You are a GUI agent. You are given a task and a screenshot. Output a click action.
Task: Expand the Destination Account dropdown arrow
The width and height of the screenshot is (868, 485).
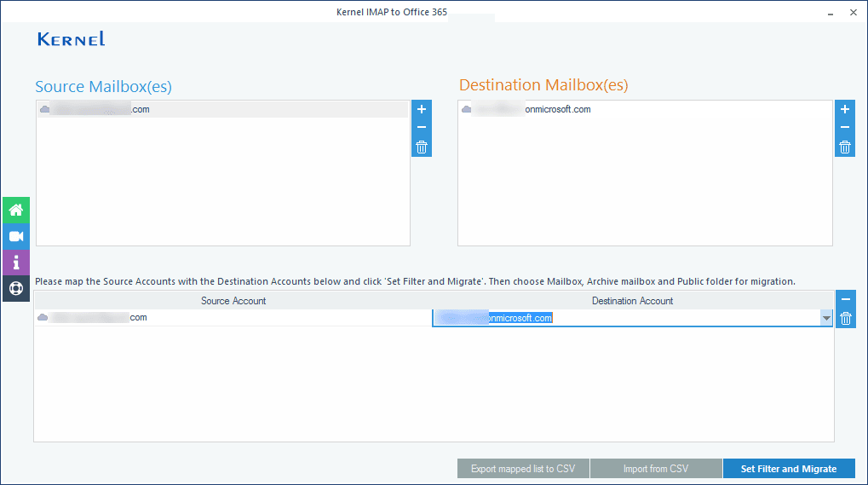(826, 318)
